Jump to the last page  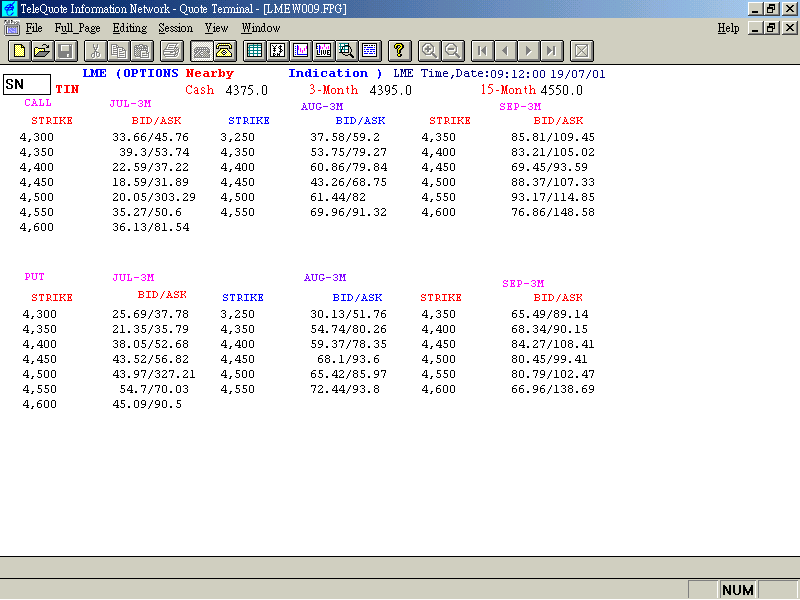click(x=552, y=51)
